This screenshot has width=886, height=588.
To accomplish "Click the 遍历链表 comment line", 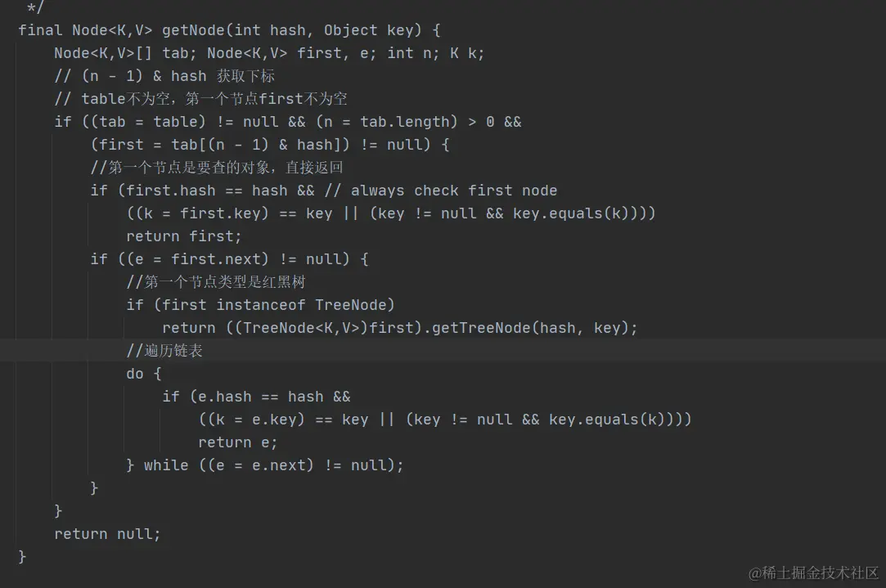I will pyautogui.click(x=164, y=351).
